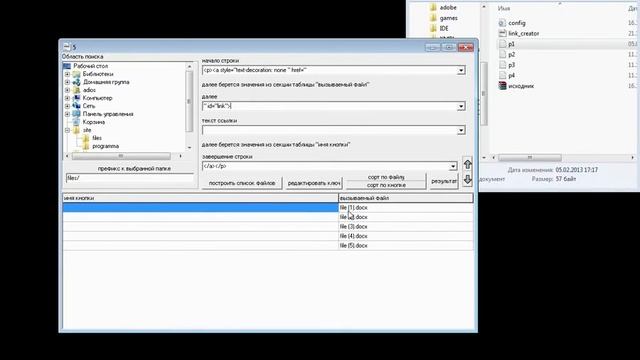The width and height of the screenshot is (640, 360).
Task: Click the редактировать ключ button
Action: (x=313, y=183)
